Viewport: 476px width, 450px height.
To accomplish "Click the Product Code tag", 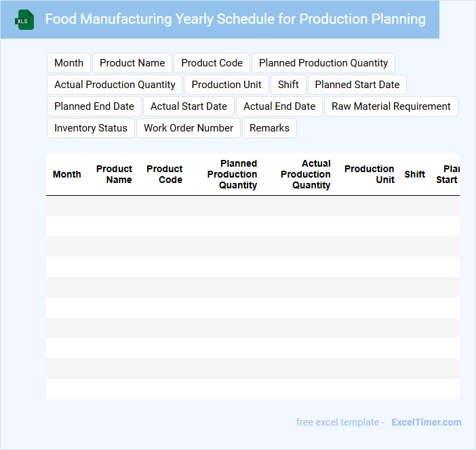I will pos(212,63).
